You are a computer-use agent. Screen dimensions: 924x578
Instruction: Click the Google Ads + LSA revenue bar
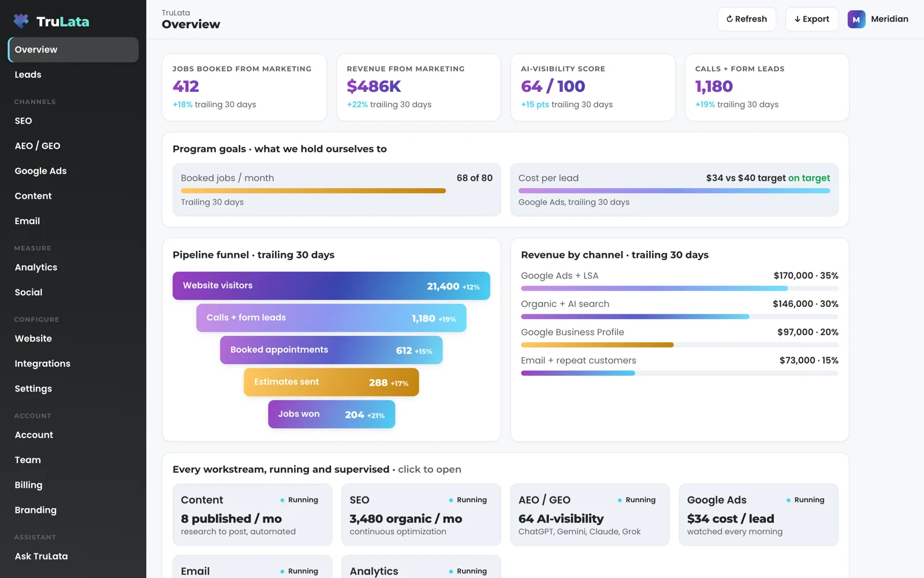[680, 288]
